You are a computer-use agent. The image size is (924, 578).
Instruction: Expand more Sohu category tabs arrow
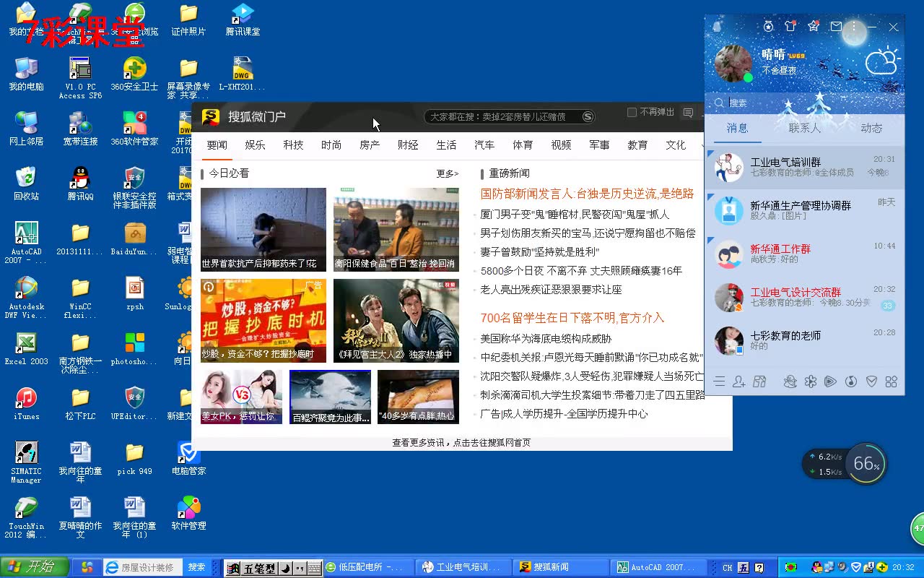702,145
